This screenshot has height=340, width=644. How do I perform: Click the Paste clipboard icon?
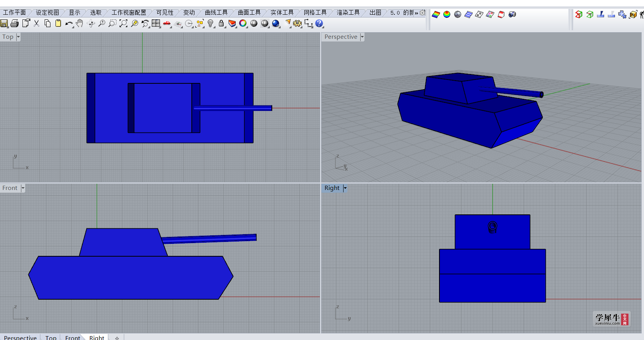58,24
